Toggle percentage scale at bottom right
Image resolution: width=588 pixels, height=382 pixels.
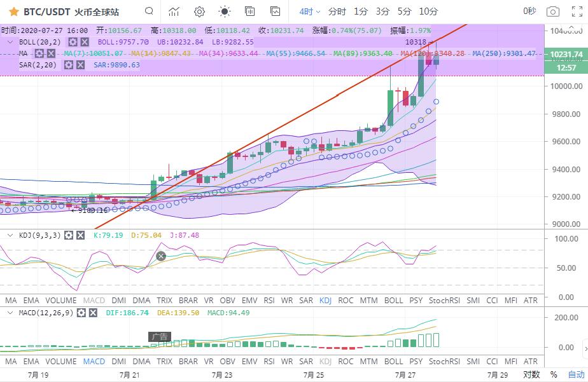pyautogui.click(x=554, y=375)
